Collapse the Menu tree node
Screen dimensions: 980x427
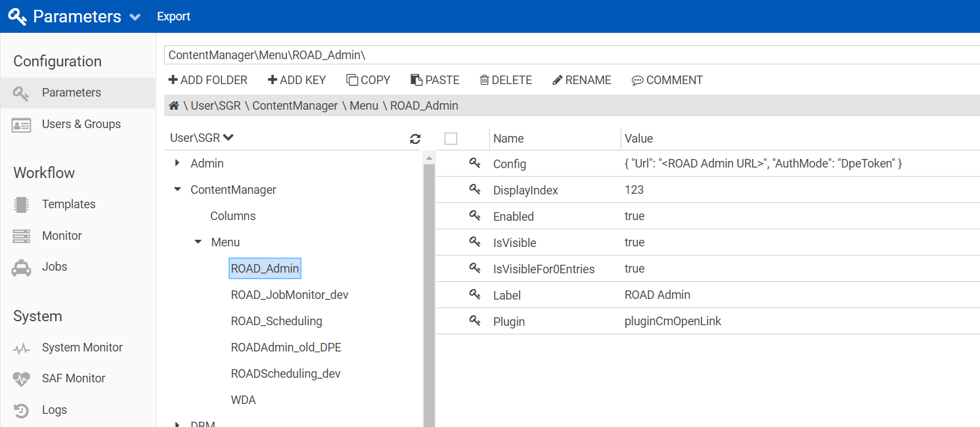[198, 242]
